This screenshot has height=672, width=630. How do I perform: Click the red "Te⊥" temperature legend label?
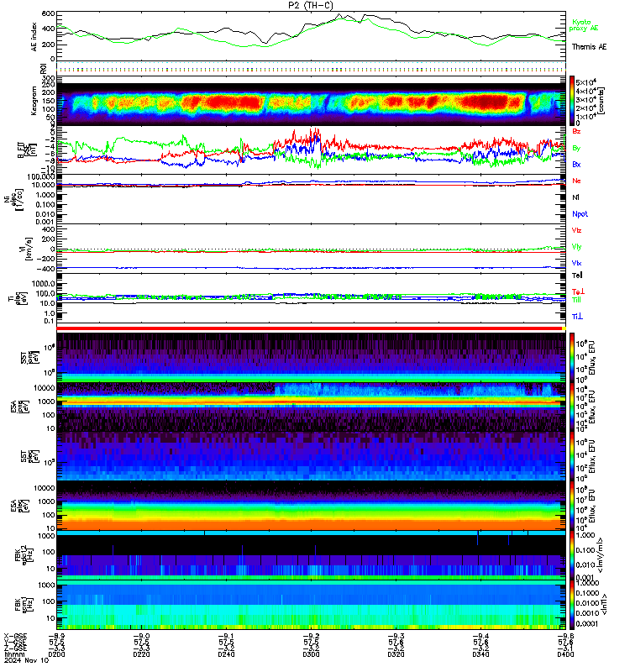[x=578, y=291]
